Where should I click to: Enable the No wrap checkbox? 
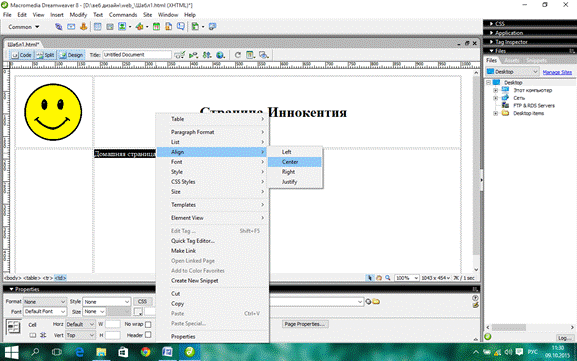[x=148, y=324]
